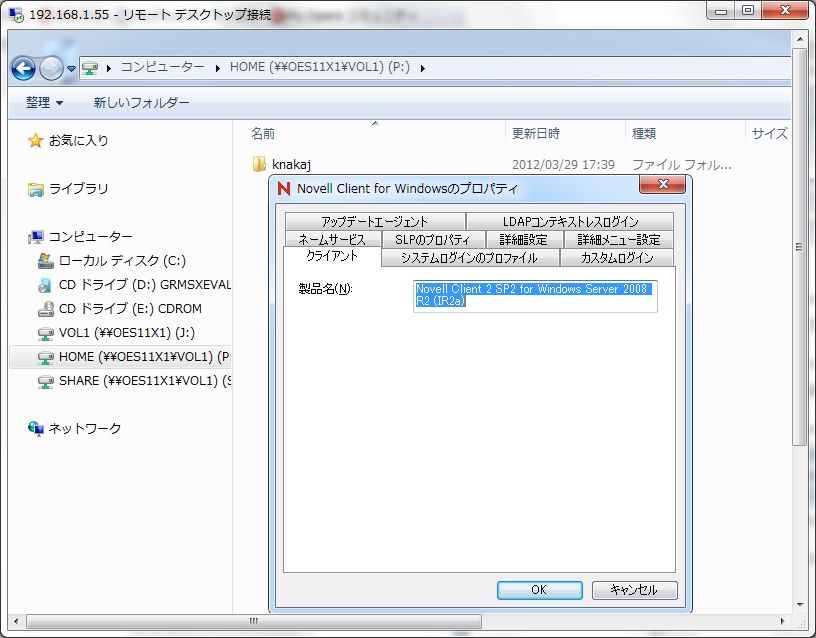This screenshot has height=638, width=816.
Task: Select お気に入り in navigation pane
Action: click(x=79, y=141)
